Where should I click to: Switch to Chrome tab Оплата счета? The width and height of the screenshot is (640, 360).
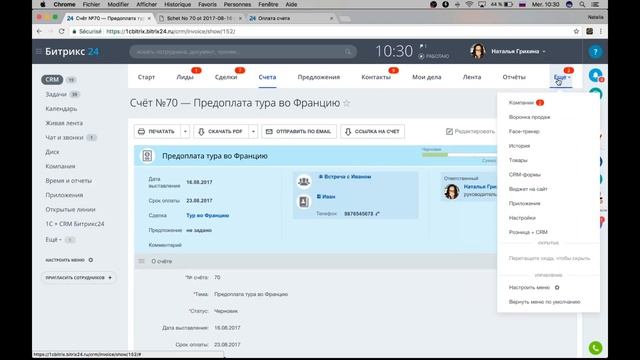point(291,18)
